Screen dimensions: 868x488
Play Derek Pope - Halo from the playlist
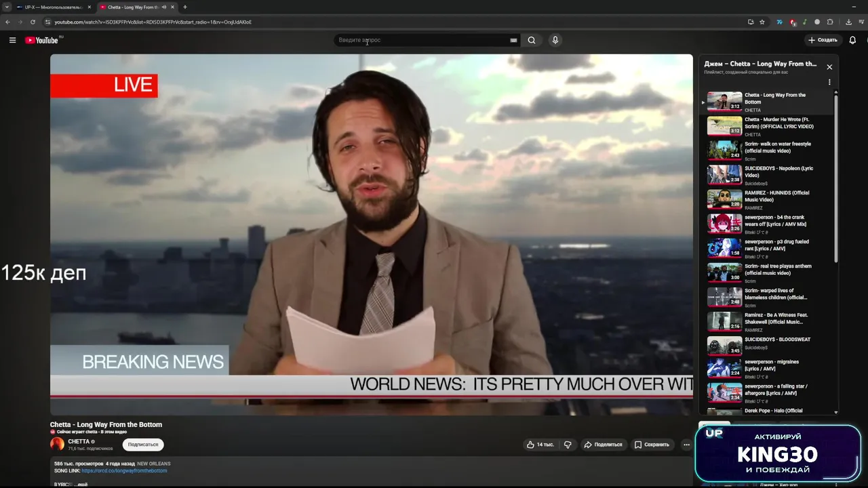pos(766,411)
